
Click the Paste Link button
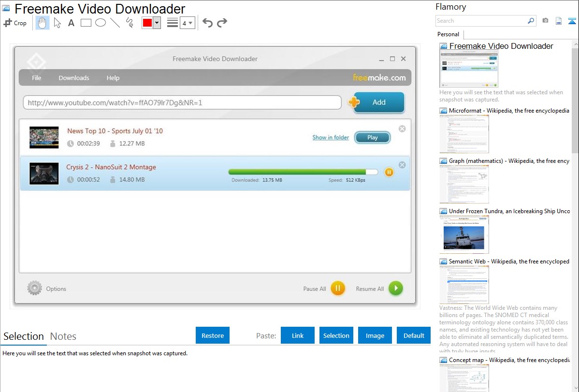click(x=298, y=335)
